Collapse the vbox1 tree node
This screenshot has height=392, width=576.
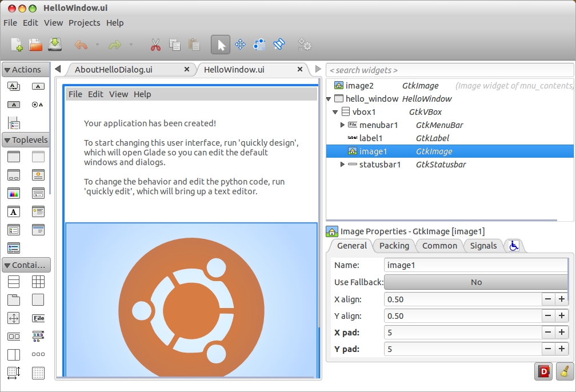click(335, 112)
